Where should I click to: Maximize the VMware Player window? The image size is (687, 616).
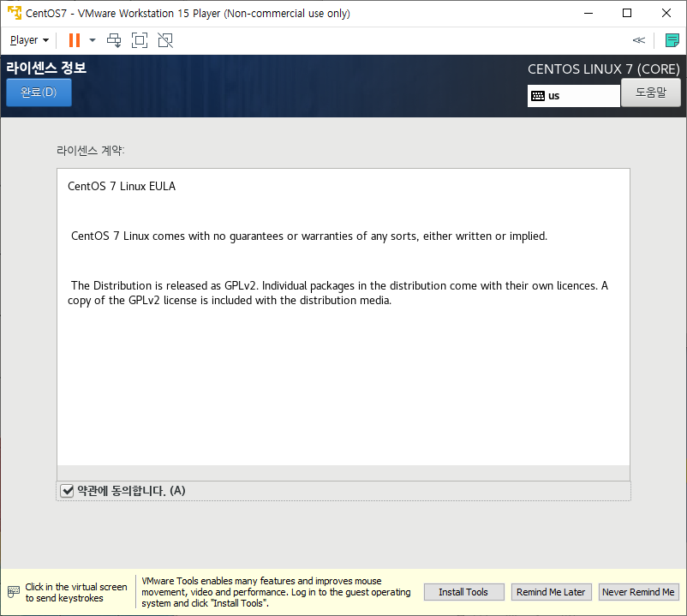(627, 13)
